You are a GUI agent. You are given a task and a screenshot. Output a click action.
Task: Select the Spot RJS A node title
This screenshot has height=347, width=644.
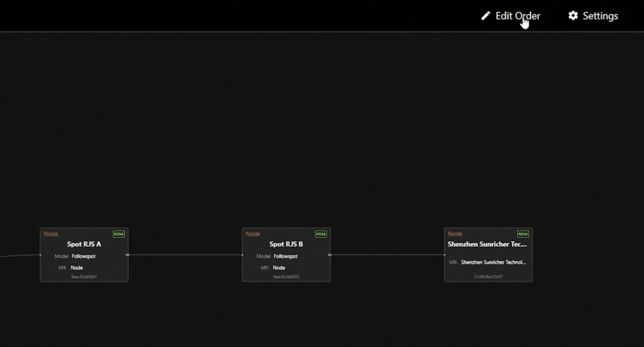(x=84, y=244)
